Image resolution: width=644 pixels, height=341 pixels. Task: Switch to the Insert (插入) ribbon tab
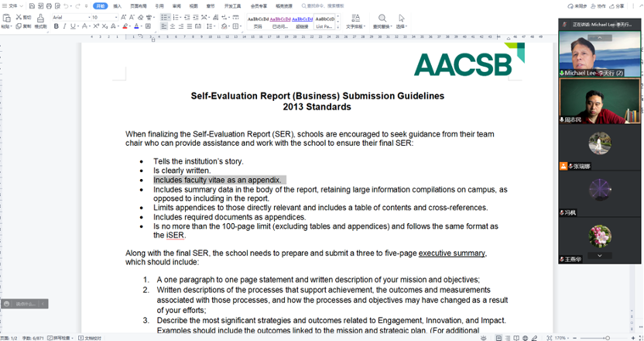[118, 5]
